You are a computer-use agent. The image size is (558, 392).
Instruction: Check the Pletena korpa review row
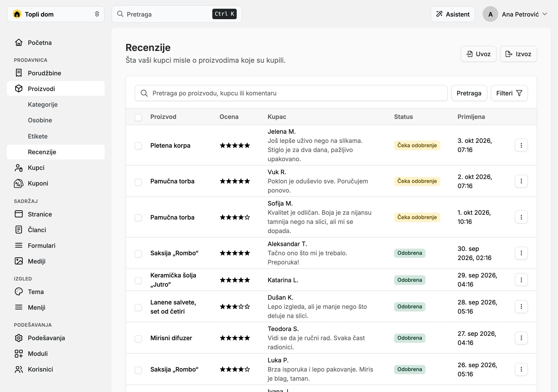click(x=138, y=146)
